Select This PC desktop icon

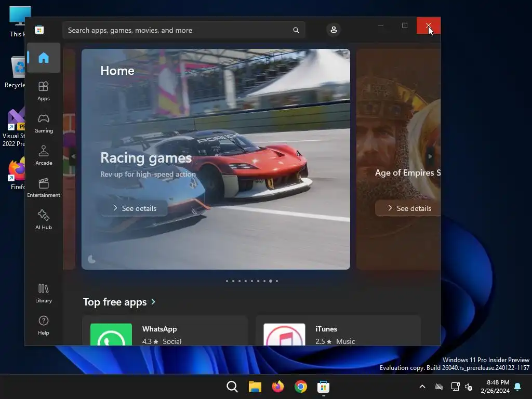pos(17,21)
